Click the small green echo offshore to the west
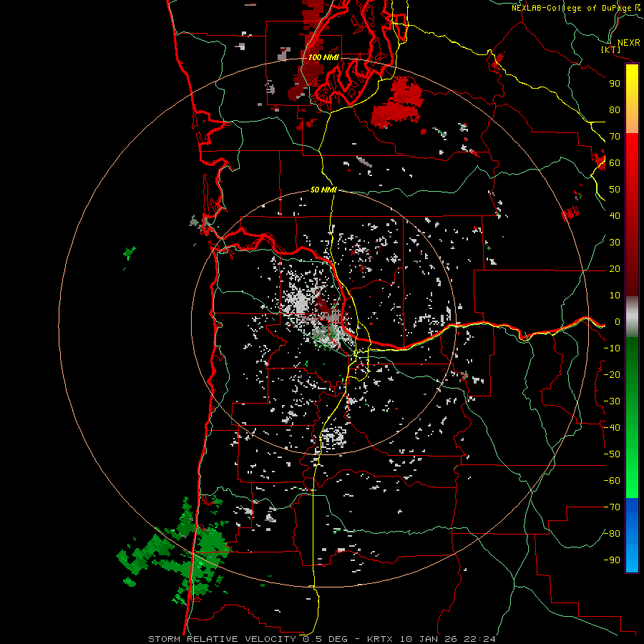The image size is (644, 644). click(129, 253)
